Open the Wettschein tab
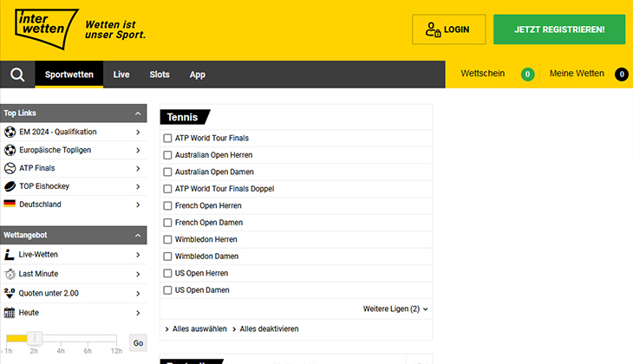Screen dimensions: 633x364 click(x=483, y=74)
